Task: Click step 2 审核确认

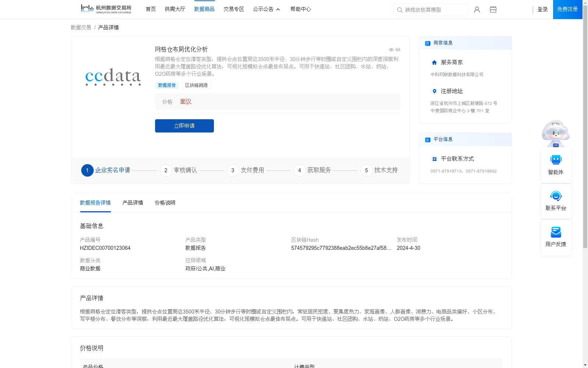Action: tap(179, 170)
